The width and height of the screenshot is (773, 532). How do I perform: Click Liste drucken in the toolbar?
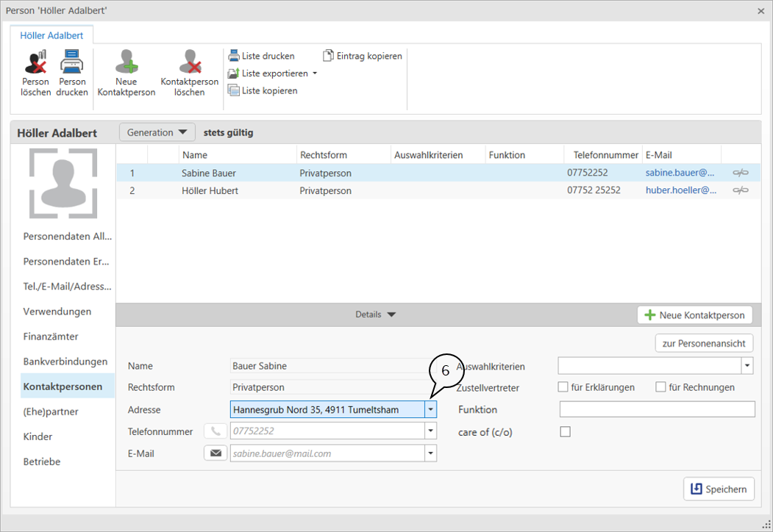pos(261,56)
